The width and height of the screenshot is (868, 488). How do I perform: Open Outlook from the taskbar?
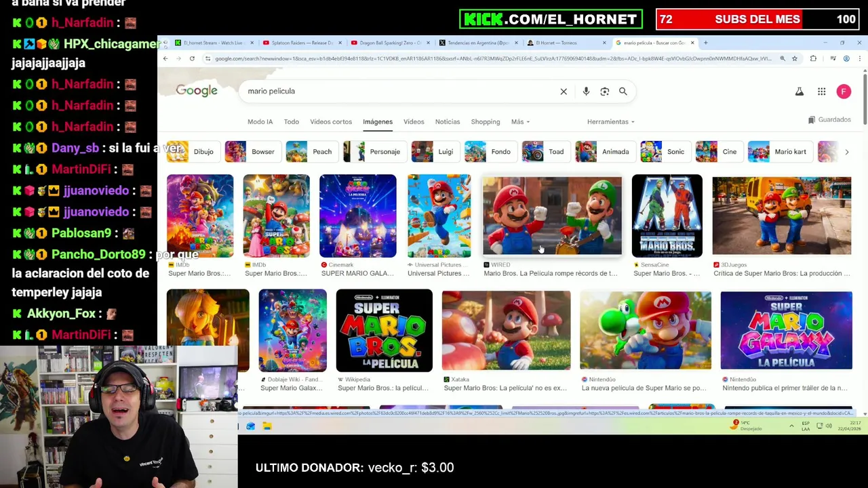[251, 426]
